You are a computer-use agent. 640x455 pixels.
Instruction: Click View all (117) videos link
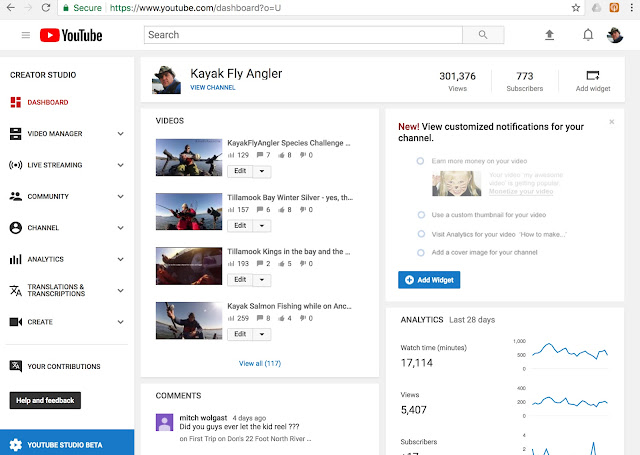[260, 363]
